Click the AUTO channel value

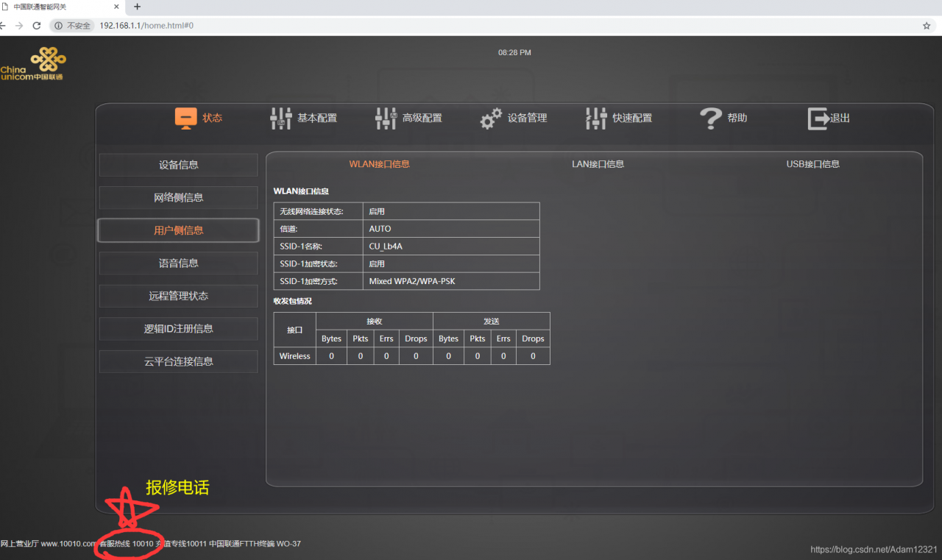click(380, 229)
